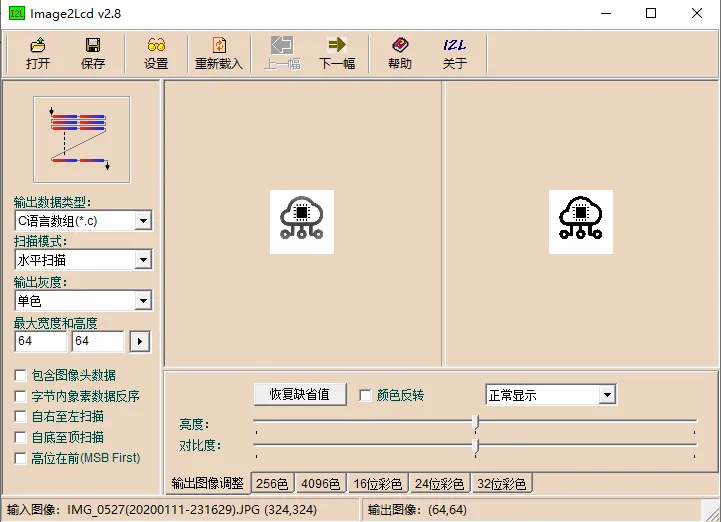Open the 24位彩色 tab

tap(440, 483)
